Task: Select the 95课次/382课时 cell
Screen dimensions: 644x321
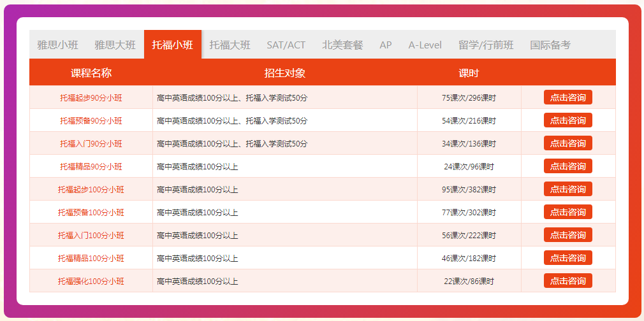Action: (x=469, y=190)
